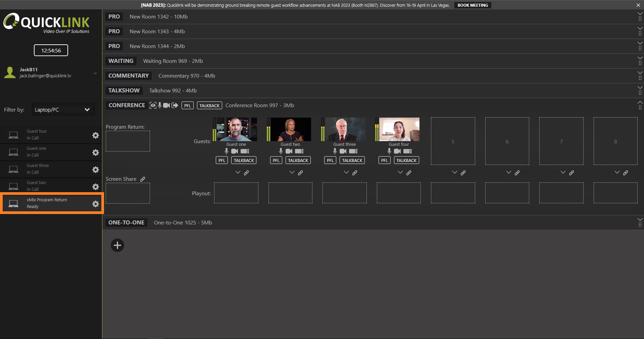Copy link icon under Guest three slot
644x339 pixels.
point(355,173)
